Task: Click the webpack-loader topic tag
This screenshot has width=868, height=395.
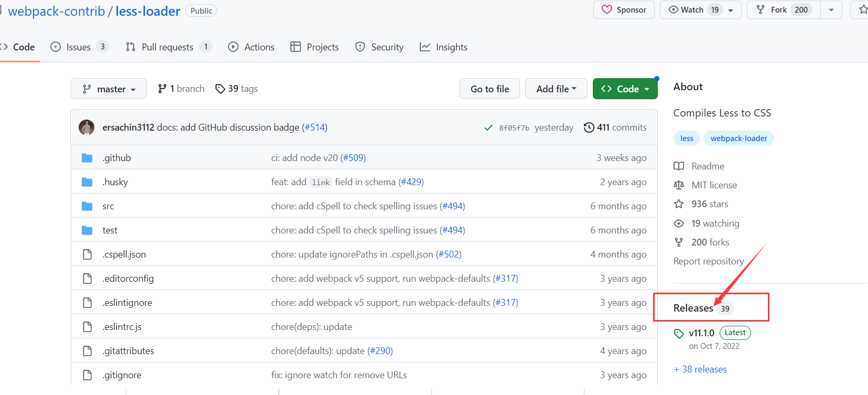Action: [x=739, y=138]
